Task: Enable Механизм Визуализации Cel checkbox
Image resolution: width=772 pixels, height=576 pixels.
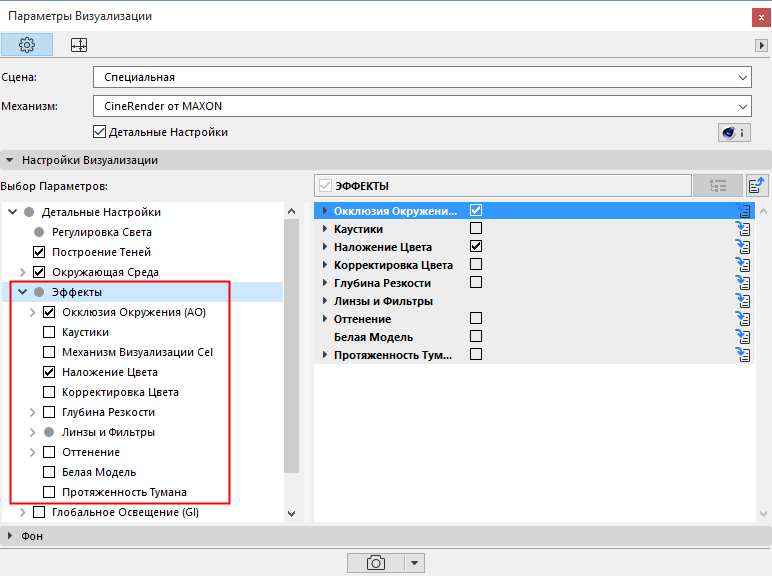Action: coord(49,352)
